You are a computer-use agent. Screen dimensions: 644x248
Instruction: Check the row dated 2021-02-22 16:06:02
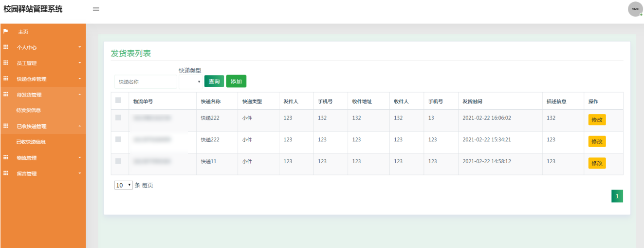click(118, 117)
